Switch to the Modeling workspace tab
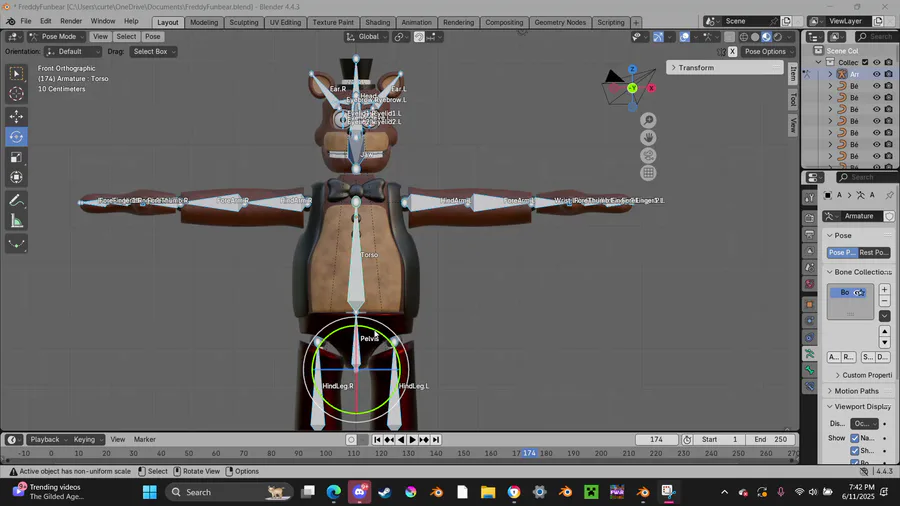Viewport: 900px width, 506px height. (204, 22)
